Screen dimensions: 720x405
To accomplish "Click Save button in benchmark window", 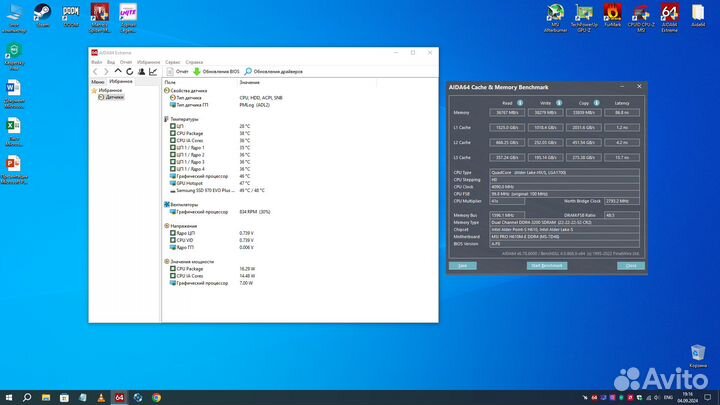I will point(462,266).
